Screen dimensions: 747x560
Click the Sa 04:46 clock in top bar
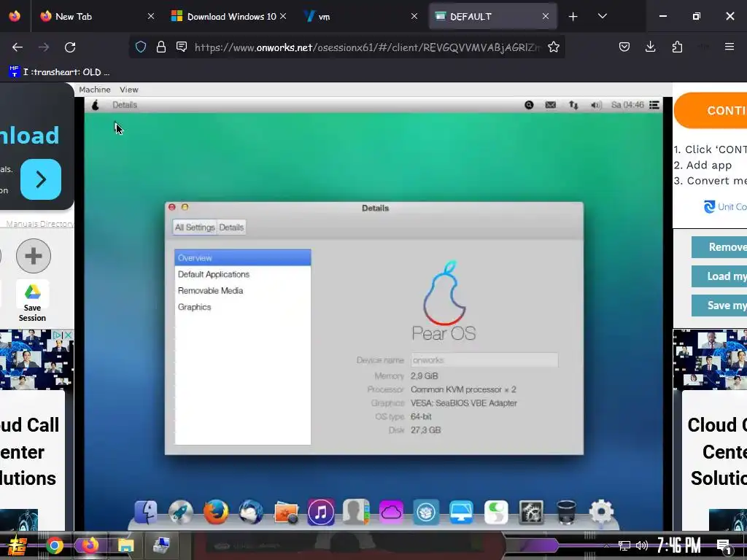[x=627, y=105]
